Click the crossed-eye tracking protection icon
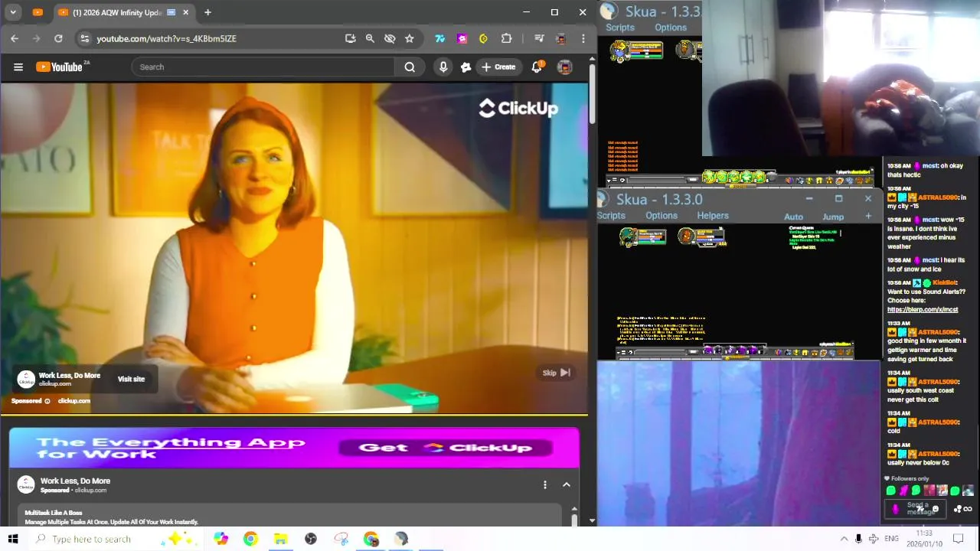This screenshot has height=551, width=980. pos(390,38)
